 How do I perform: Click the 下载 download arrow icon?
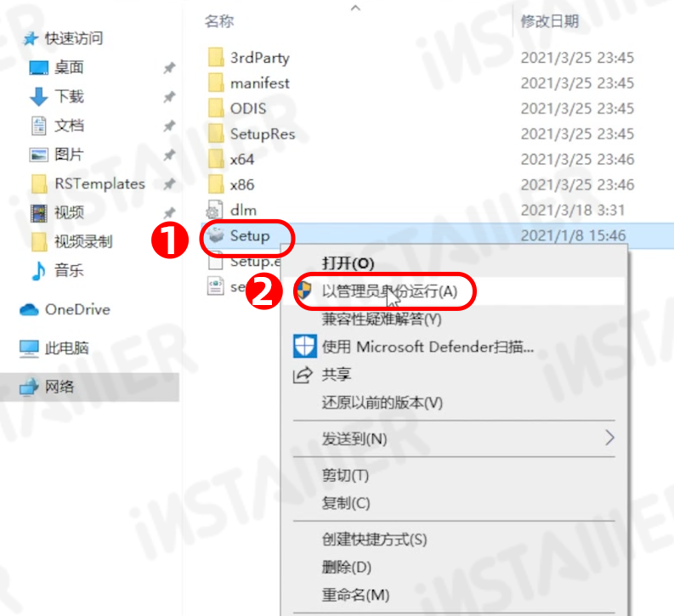[x=39, y=96]
